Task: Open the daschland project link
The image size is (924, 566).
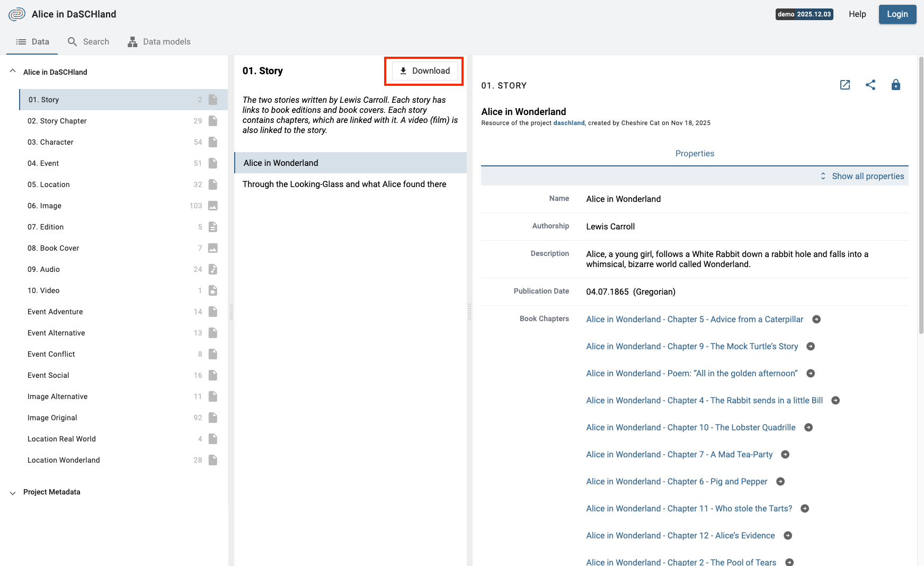Action: (x=568, y=122)
